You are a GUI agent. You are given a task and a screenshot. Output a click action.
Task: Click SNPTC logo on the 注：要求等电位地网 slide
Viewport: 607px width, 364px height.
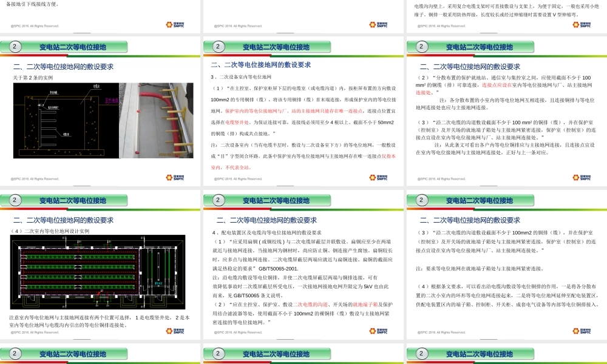(582, 331)
